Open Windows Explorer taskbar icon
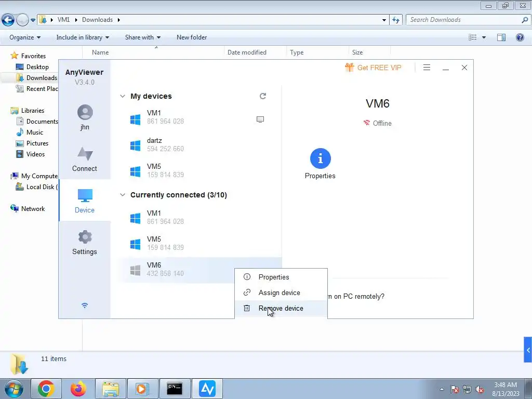 pyautogui.click(x=111, y=389)
